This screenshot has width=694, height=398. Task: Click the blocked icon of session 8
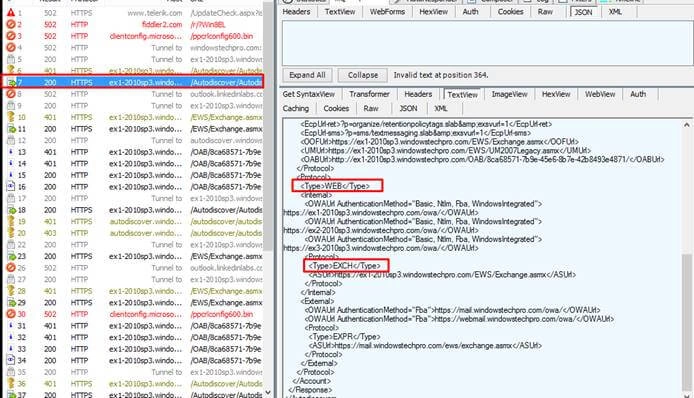point(11,94)
